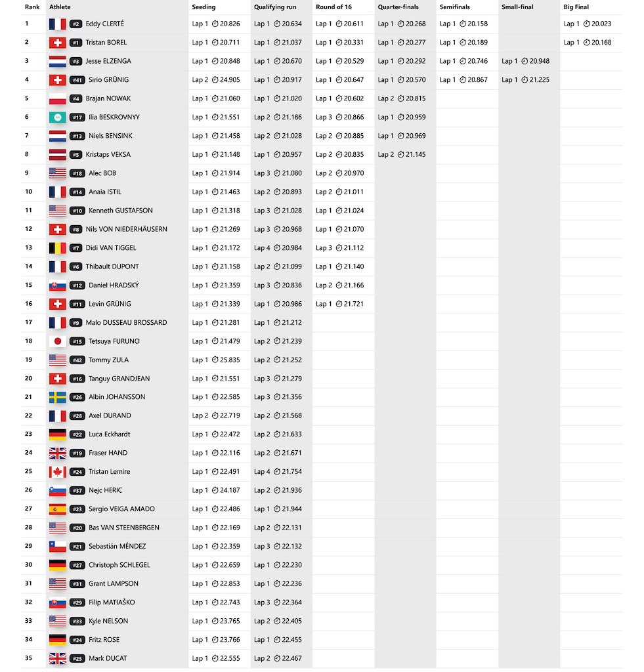Select the Quarter-finals column header
644x672 pixels.
pos(398,7)
